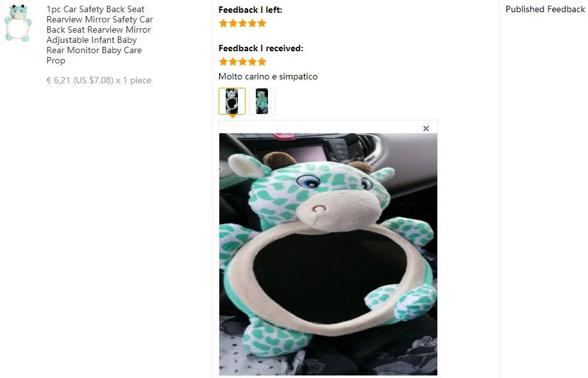Click fourth star under Feedback I received
This screenshot has height=378, width=588.
253,62
